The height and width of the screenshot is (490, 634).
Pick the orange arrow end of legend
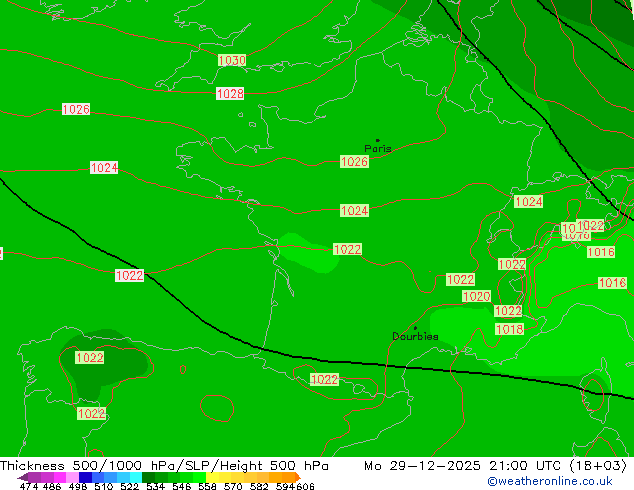pyautogui.click(x=298, y=477)
